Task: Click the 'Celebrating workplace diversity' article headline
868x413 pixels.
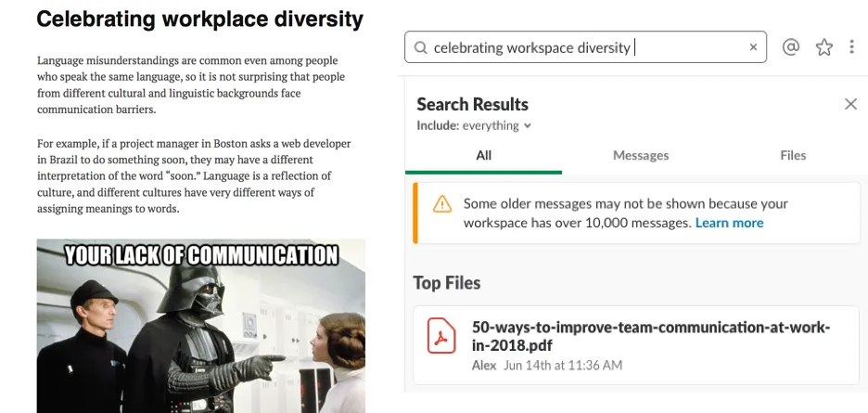Action: 199,19
